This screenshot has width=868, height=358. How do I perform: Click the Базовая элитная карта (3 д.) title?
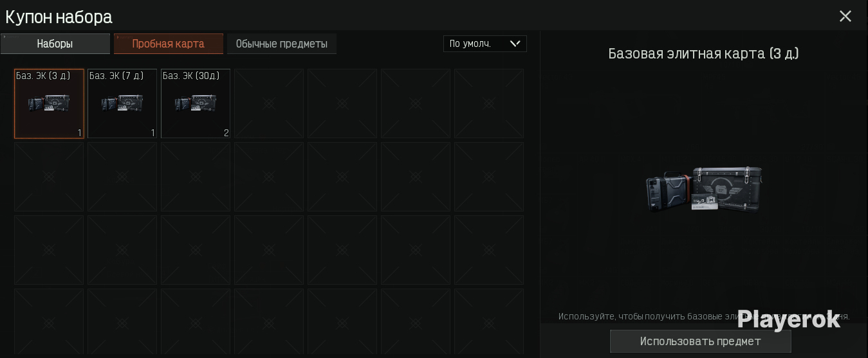[x=703, y=53]
